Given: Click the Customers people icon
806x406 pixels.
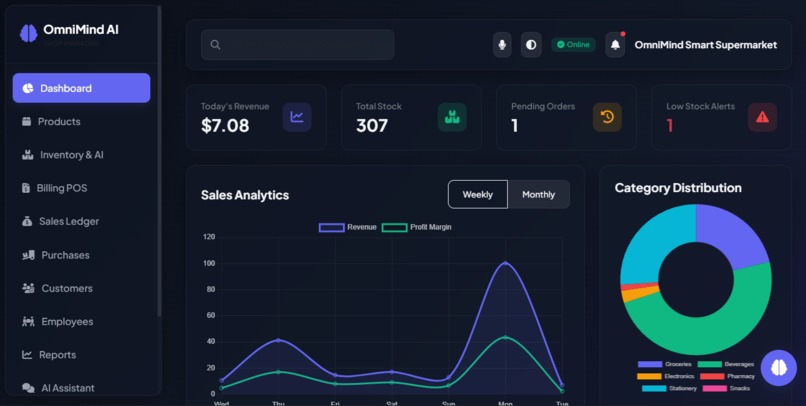Looking at the screenshot, I should coord(28,288).
